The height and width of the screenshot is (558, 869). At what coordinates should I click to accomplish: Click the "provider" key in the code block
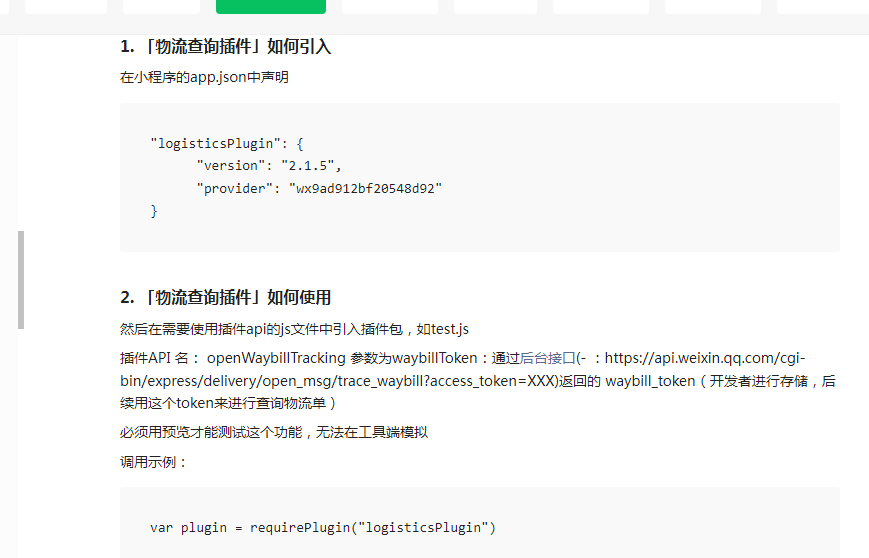click(x=238, y=188)
